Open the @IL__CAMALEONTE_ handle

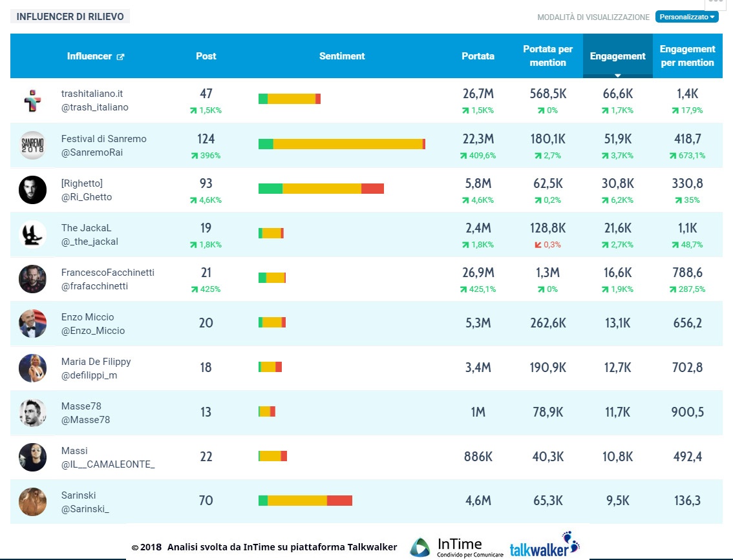(x=108, y=464)
